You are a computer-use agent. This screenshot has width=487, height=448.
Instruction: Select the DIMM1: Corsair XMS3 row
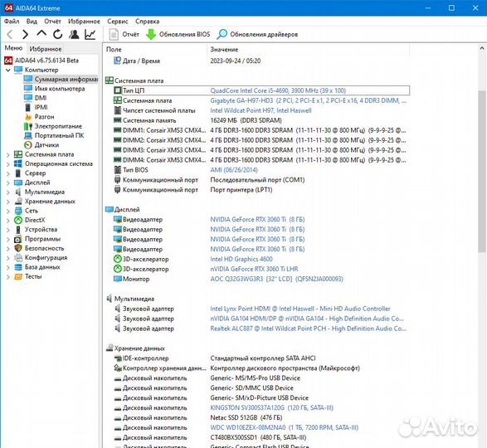261,130
